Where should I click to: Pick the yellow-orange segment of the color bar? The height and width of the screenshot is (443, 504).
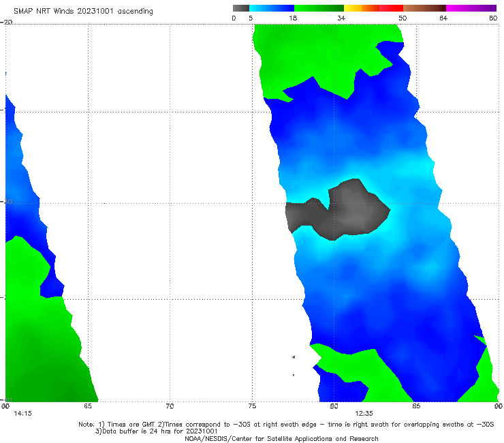(x=361, y=8)
